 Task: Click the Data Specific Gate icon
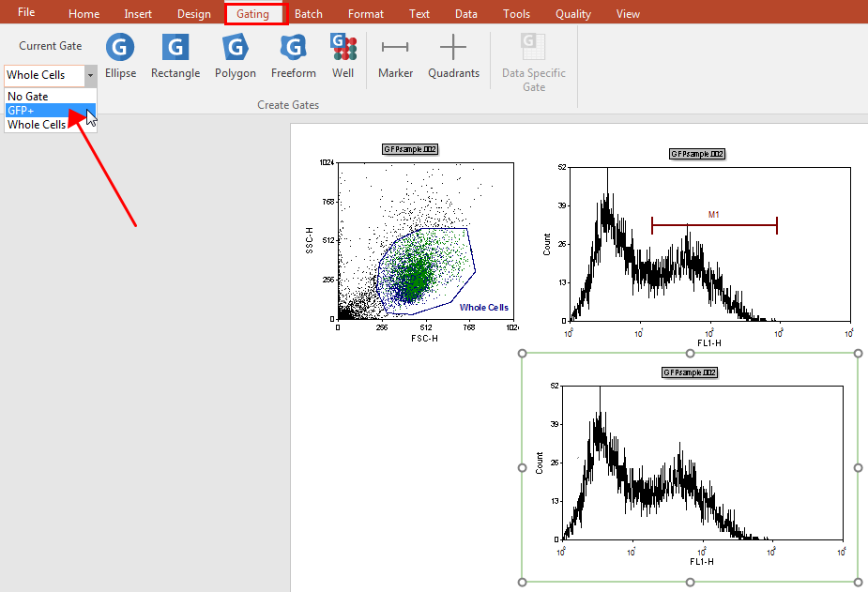point(534,62)
